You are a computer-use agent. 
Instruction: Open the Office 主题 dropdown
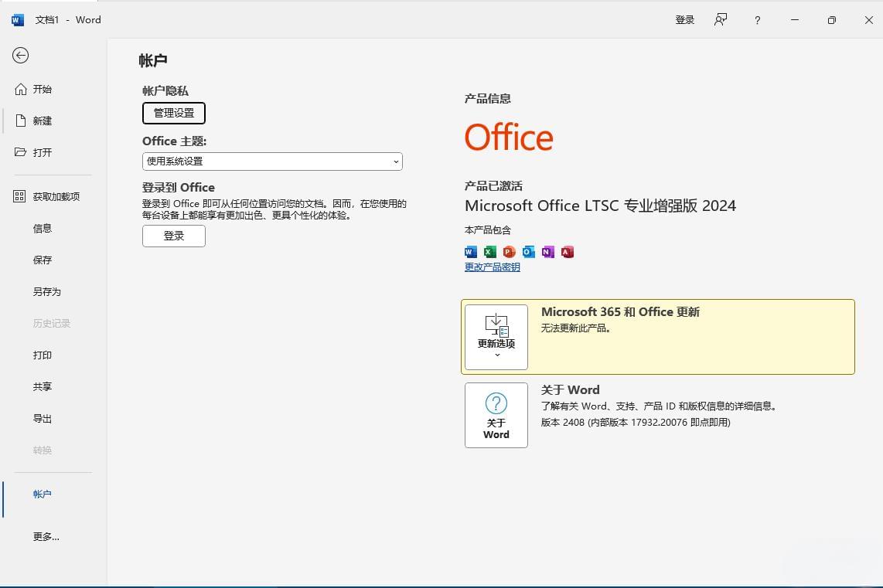(272, 161)
